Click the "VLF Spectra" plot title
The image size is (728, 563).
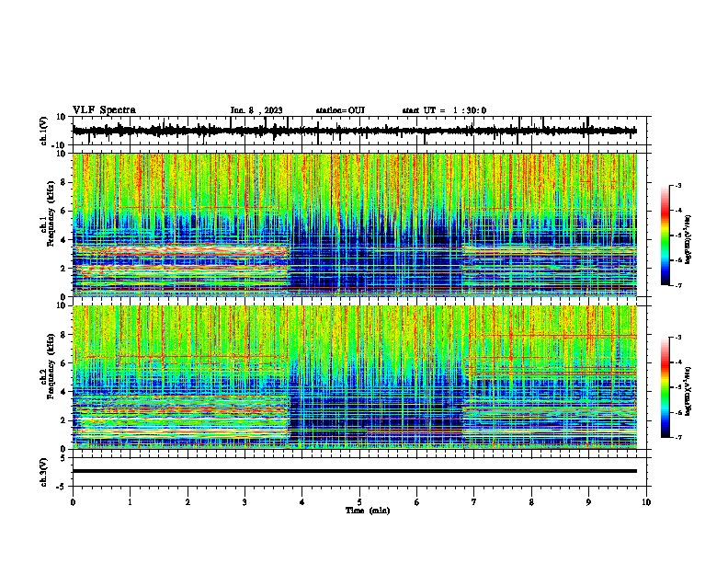(x=104, y=110)
